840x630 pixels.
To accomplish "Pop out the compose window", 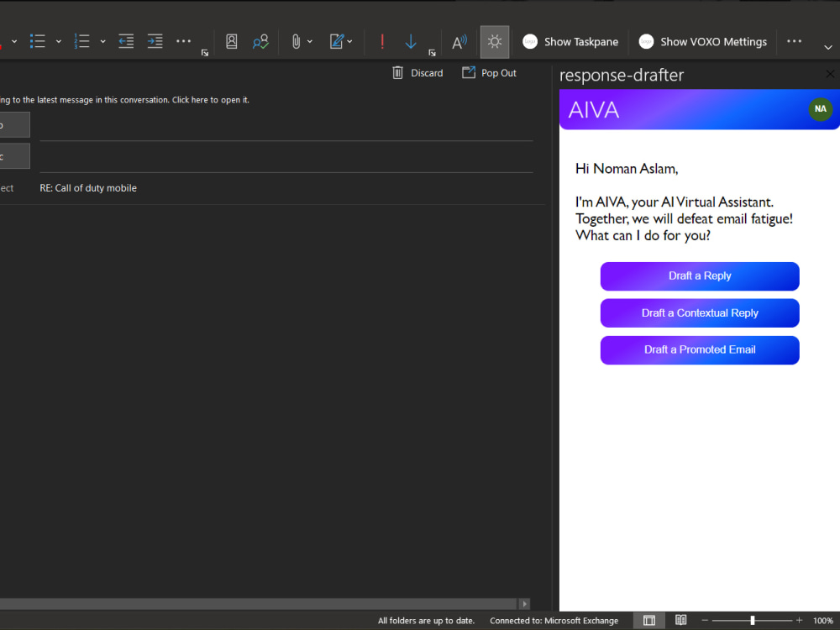I will (x=489, y=72).
